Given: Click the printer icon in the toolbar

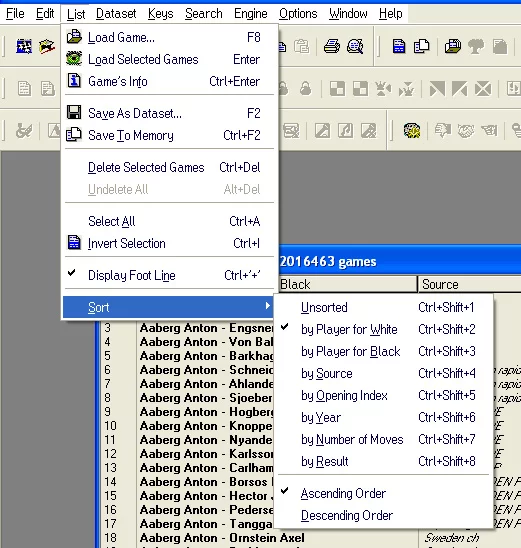Looking at the screenshot, I should [332, 46].
